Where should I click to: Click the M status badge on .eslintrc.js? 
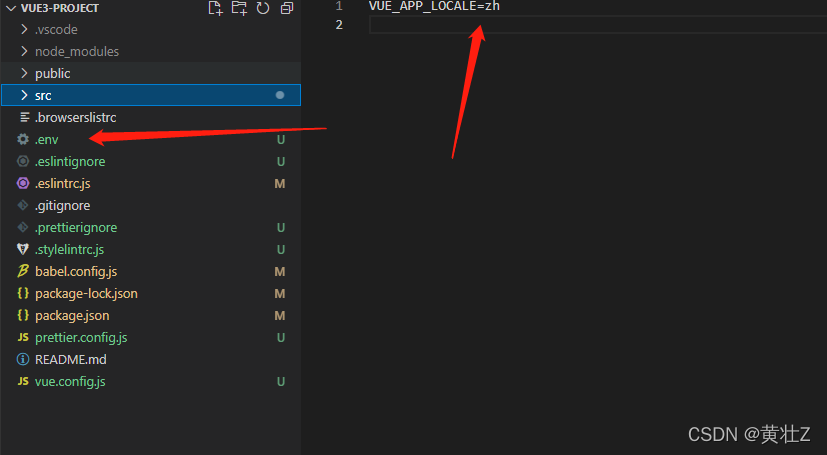coord(280,183)
